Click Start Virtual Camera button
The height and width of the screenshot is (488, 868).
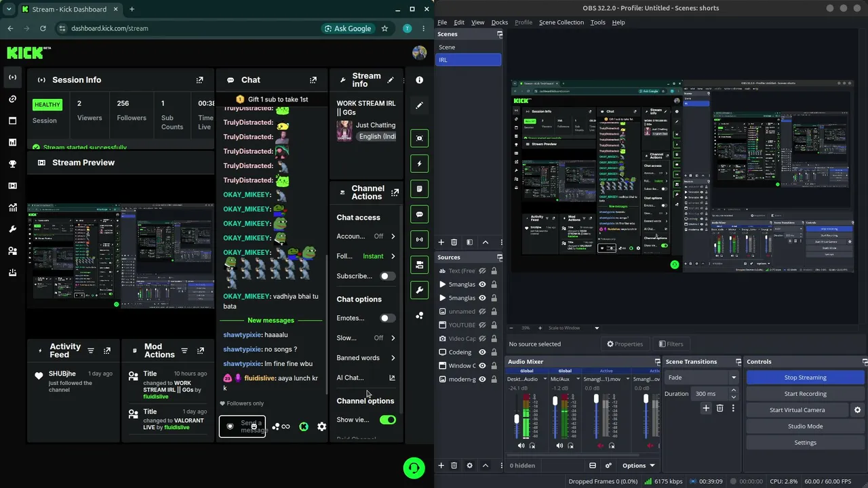[x=797, y=410]
